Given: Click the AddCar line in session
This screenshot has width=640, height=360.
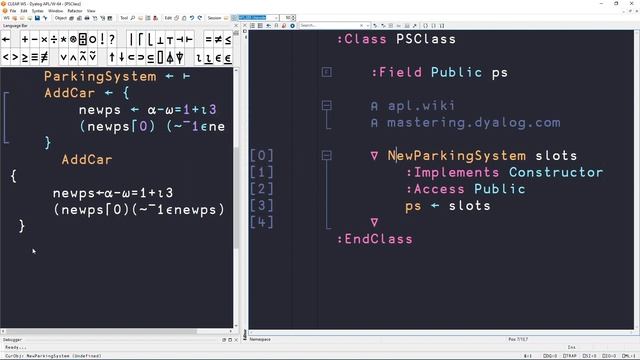Looking at the screenshot, I should [x=87, y=160].
